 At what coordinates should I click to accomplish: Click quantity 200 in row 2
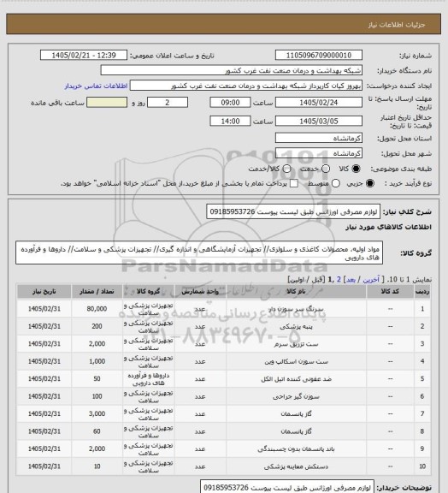(97, 326)
